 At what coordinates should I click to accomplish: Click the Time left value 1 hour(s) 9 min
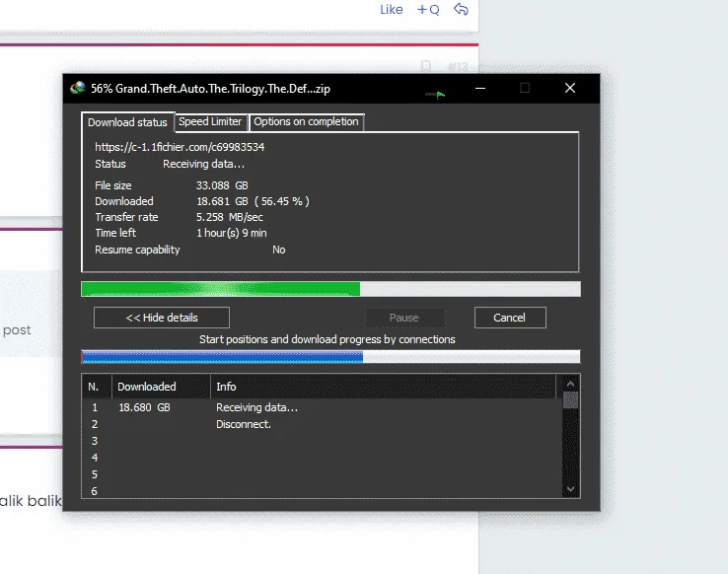(231, 233)
